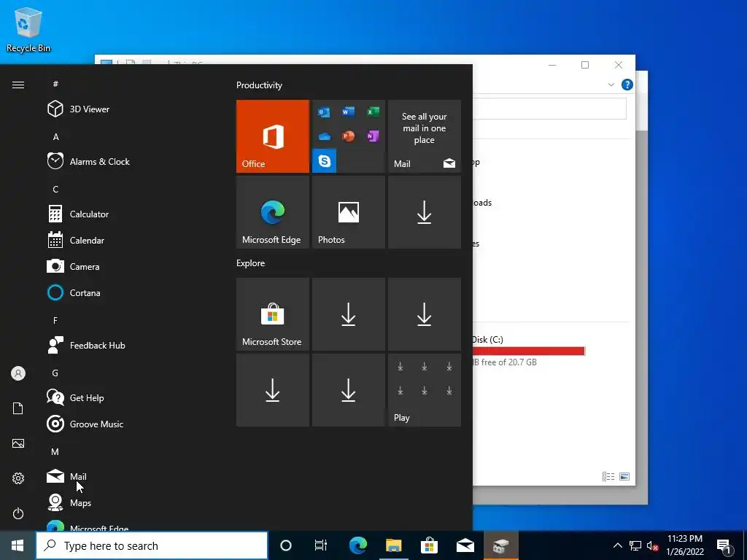Launch the Camera app
The image size is (747, 560).
tap(74, 267)
